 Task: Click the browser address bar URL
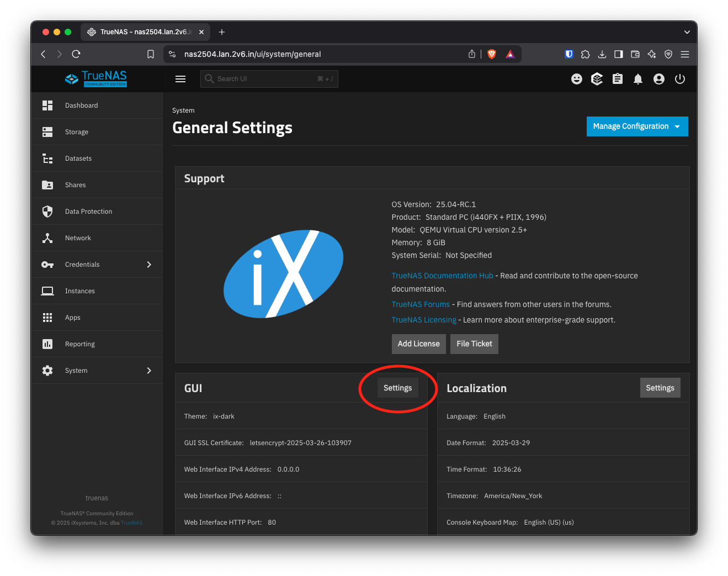coord(252,54)
